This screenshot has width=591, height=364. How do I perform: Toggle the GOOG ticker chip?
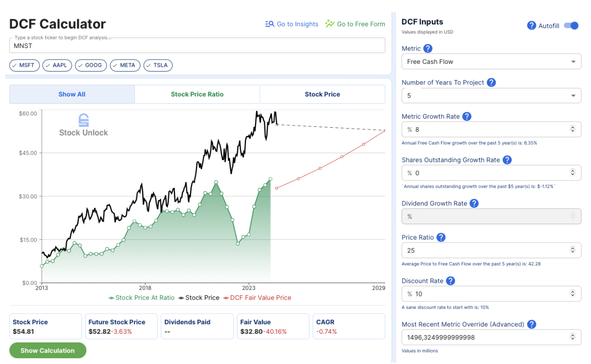(x=91, y=65)
